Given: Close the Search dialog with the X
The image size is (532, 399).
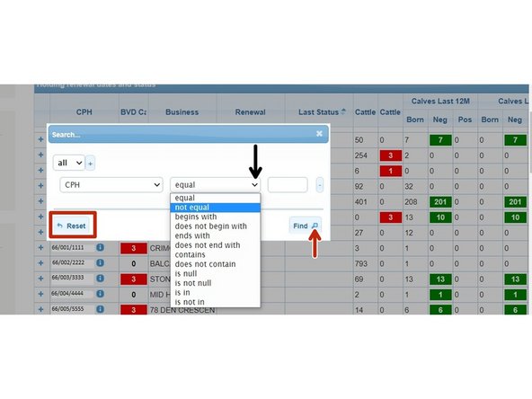Looking at the screenshot, I should [319, 134].
